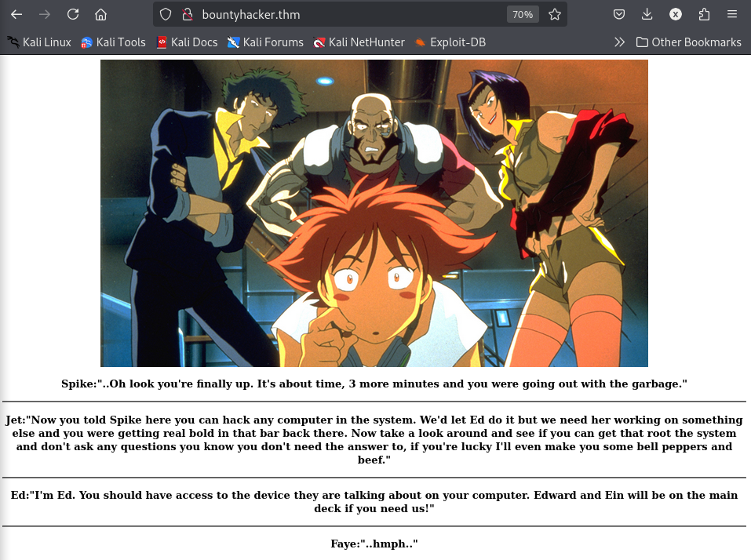Open the Kali NetHunter bookmark
This screenshot has width=751, height=560.
359,42
